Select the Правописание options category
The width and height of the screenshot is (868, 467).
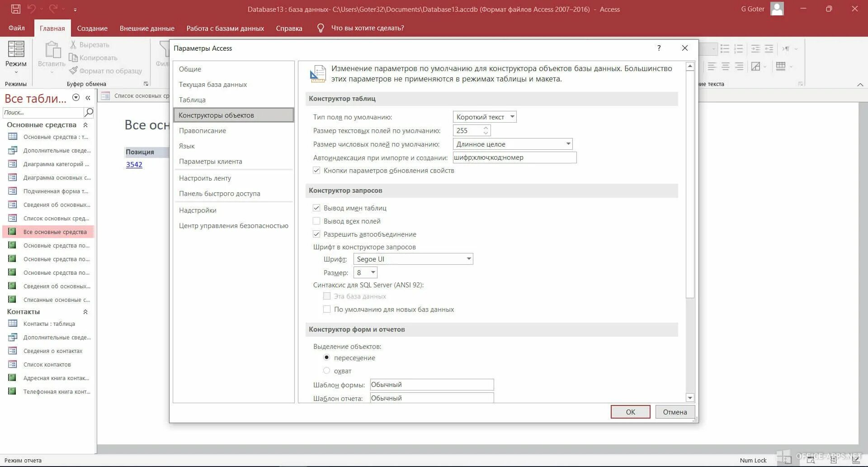[x=234, y=131]
